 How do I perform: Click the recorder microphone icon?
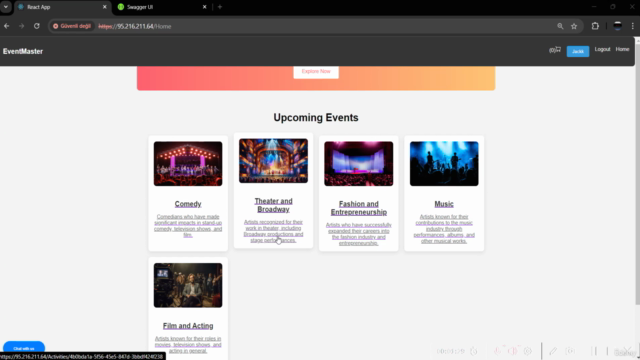pos(497,351)
